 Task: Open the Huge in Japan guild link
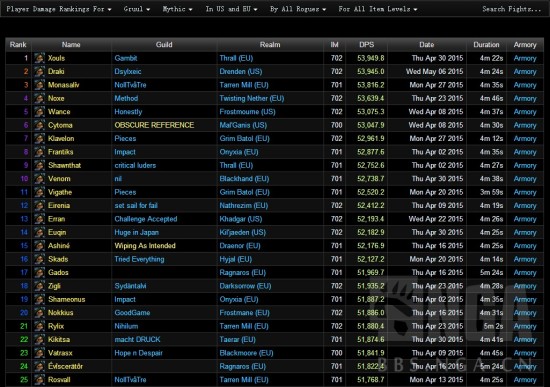point(136,232)
